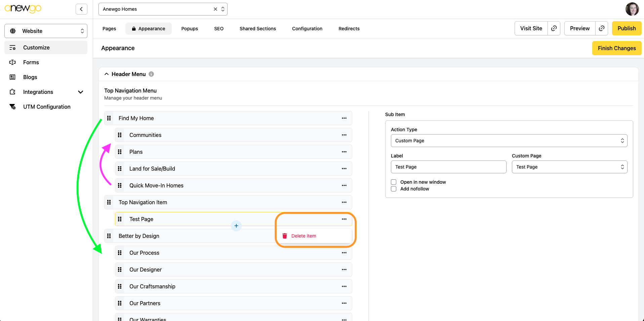Expand the Integrations sidebar section
The width and height of the screenshot is (644, 321).
coord(80,92)
